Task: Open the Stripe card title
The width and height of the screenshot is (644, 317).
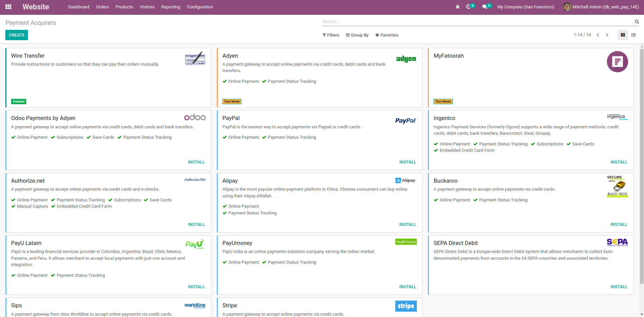Action: click(230, 306)
